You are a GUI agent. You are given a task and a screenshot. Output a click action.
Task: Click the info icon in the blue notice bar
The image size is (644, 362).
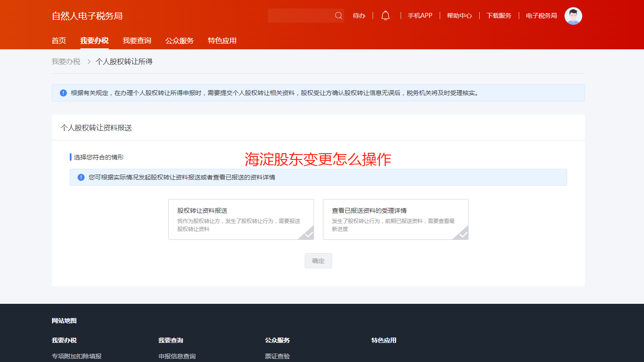click(x=63, y=93)
